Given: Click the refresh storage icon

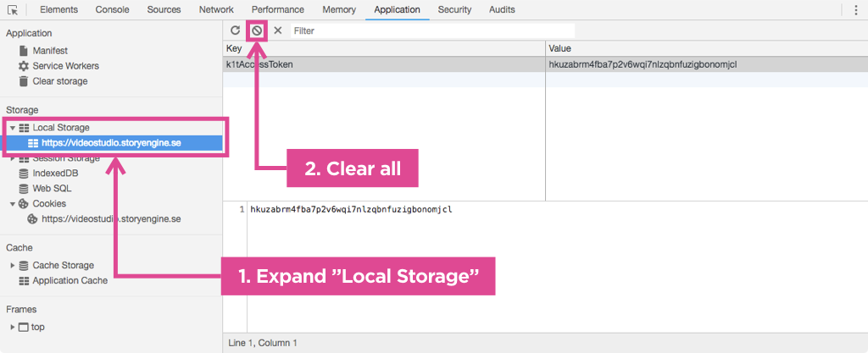Looking at the screenshot, I should pyautogui.click(x=235, y=30).
